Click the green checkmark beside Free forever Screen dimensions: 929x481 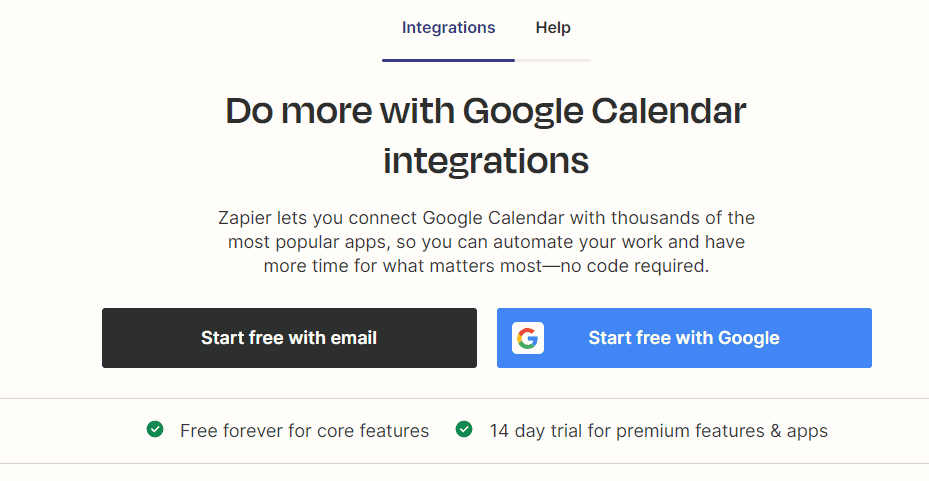tap(155, 430)
